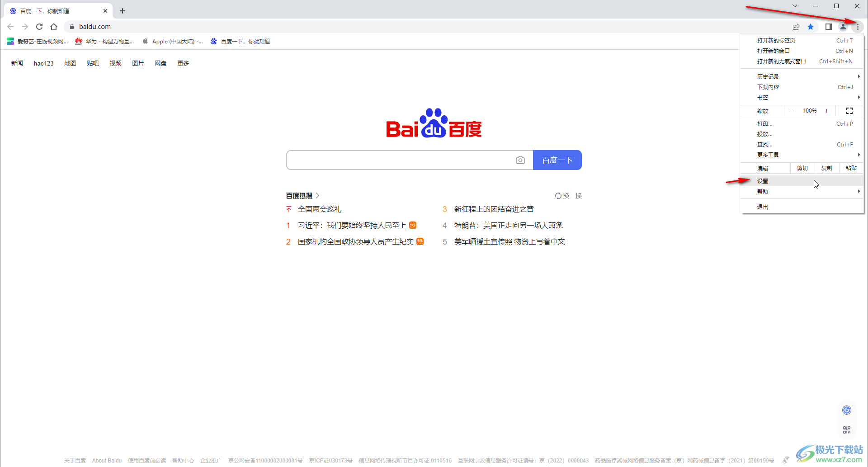Click the camera image search icon

click(520, 160)
